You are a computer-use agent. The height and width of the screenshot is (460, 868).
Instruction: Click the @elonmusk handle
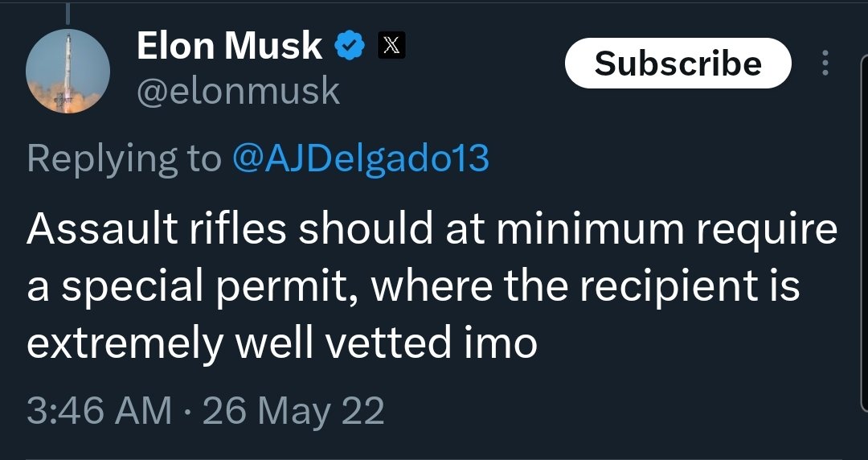pos(238,91)
